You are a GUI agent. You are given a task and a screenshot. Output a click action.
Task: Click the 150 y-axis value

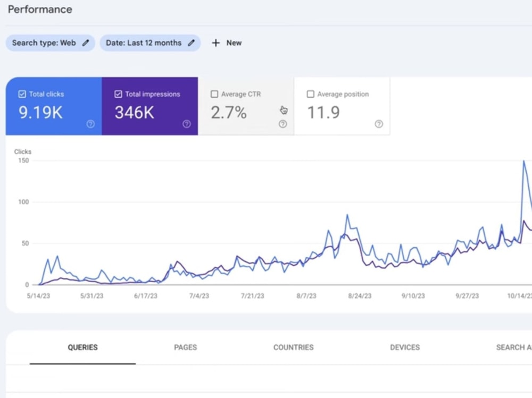[23, 160]
